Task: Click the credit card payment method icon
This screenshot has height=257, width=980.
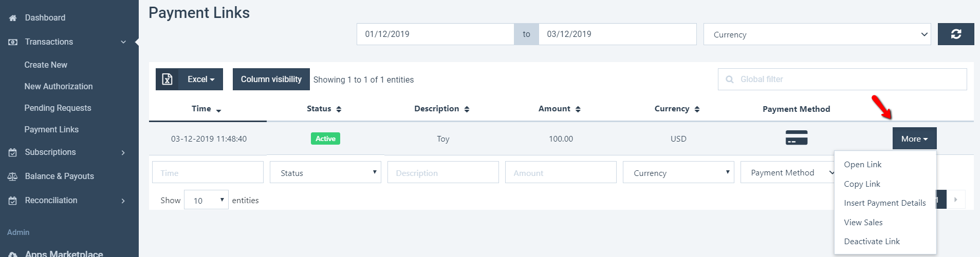Action: (x=796, y=138)
